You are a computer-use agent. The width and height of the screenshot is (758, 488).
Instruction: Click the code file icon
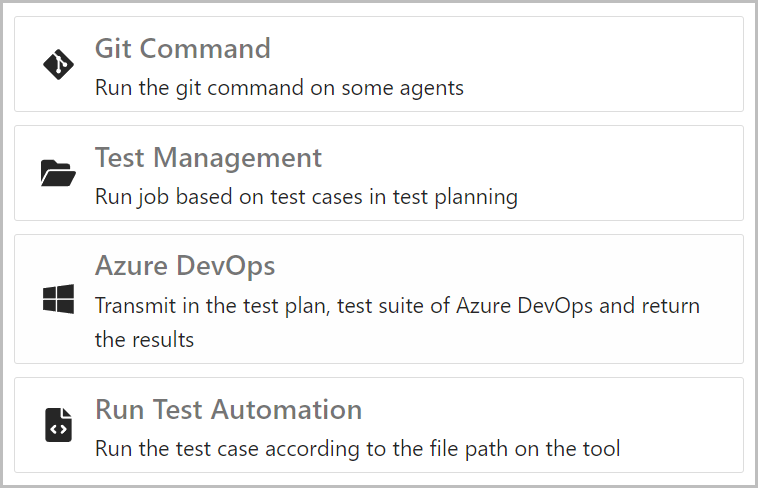tap(58, 425)
